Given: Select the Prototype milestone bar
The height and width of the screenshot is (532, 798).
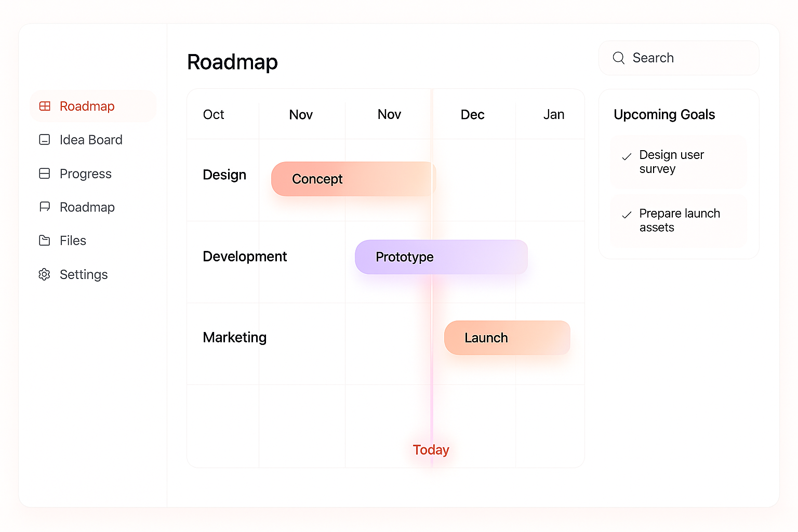Looking at the screenshot, I should 441,257.
